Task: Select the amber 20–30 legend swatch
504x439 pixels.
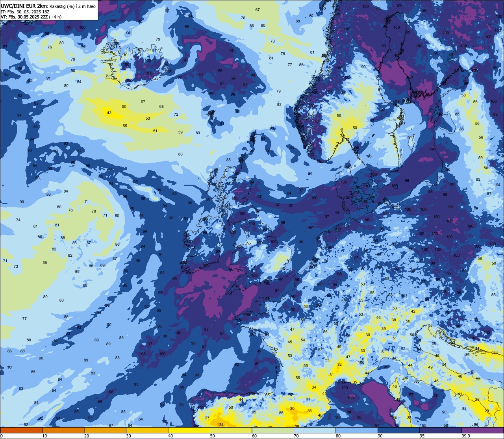Action: (x=105, y=430)
